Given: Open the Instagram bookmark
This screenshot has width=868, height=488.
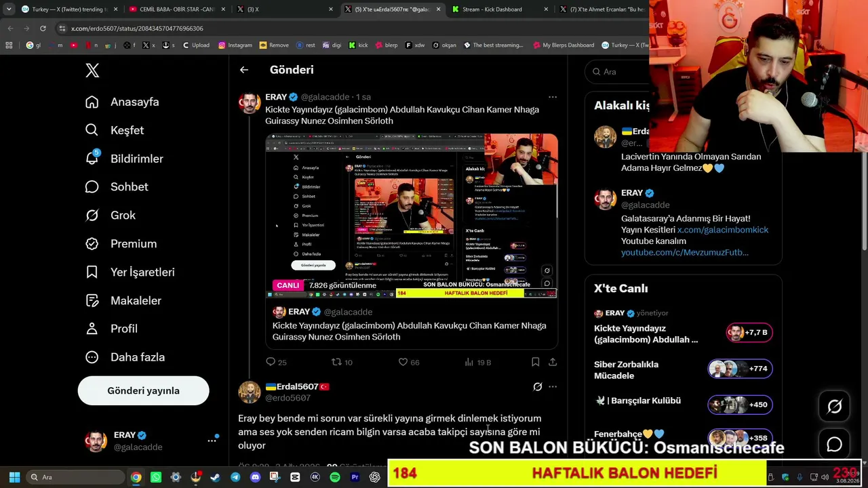Looking at the screenshot, I should pyautogui.click(x=235, y=45).
